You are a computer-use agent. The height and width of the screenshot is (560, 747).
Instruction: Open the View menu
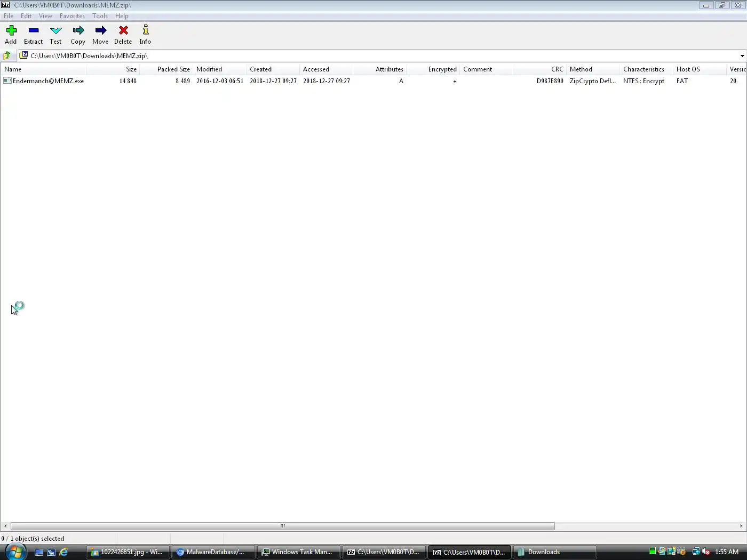click(45, 16)
